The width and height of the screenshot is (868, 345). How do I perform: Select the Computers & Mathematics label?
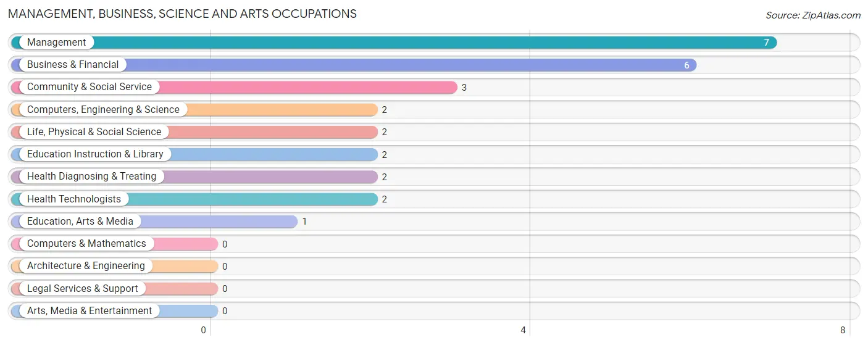tap(86, 244)
